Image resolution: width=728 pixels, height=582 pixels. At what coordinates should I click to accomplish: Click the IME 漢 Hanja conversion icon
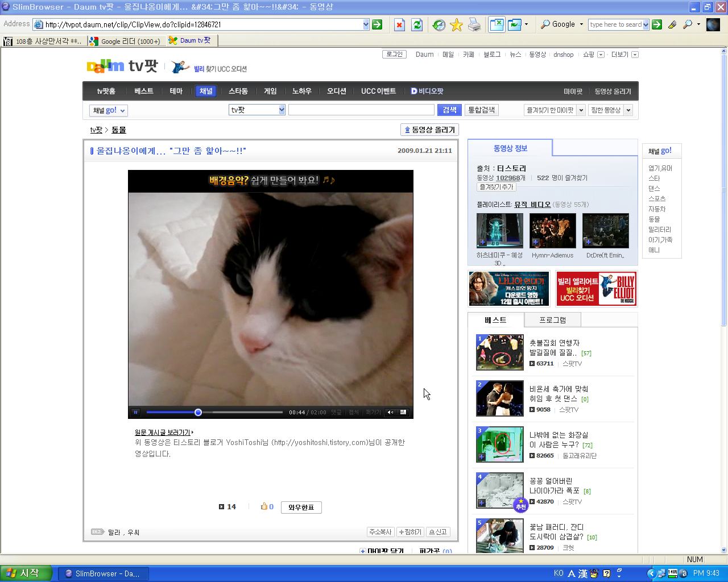point(583,573)
